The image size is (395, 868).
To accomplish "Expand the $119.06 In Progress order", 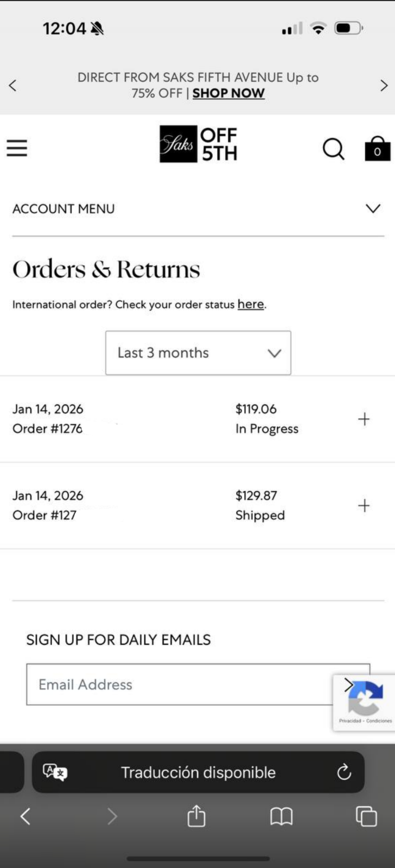I will pyautogui.click(x=364, y=419).
